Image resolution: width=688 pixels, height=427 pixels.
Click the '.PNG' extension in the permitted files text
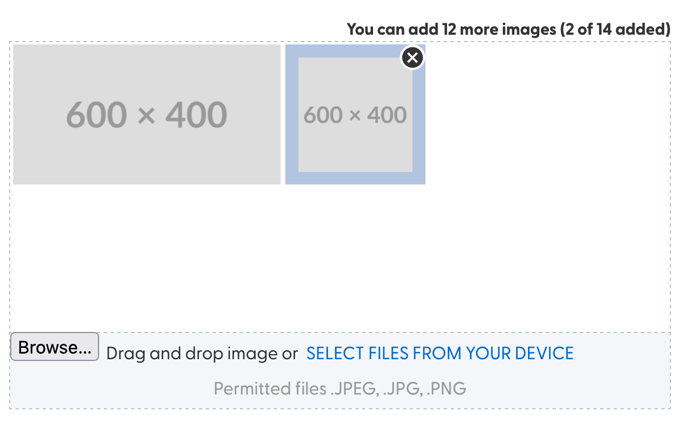pos(446,388)
